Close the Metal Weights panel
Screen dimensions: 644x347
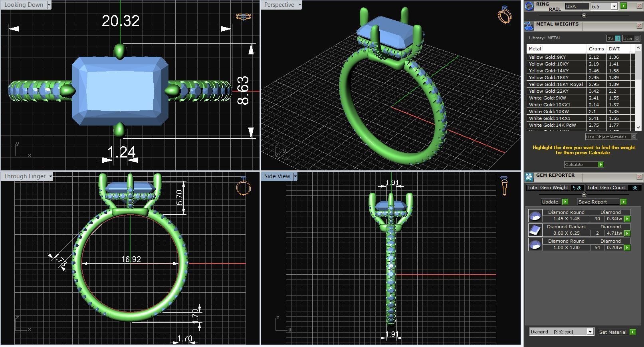(x=639, y=26)
